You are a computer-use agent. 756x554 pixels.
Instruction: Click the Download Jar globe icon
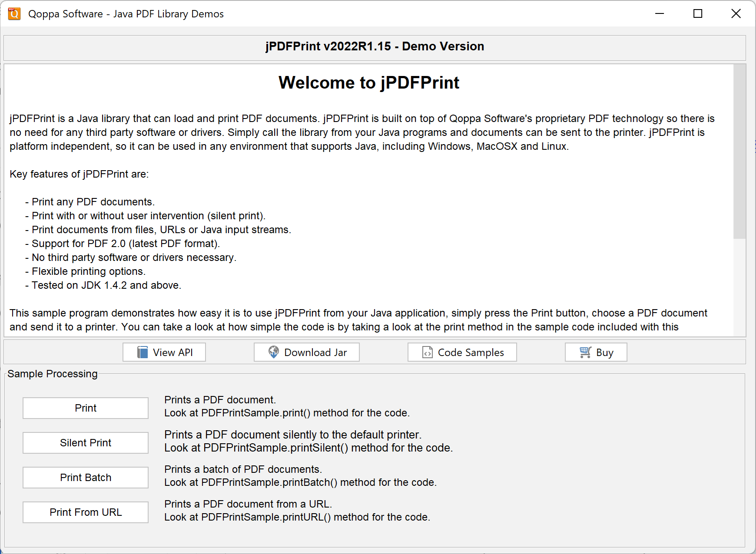point(273,352)
